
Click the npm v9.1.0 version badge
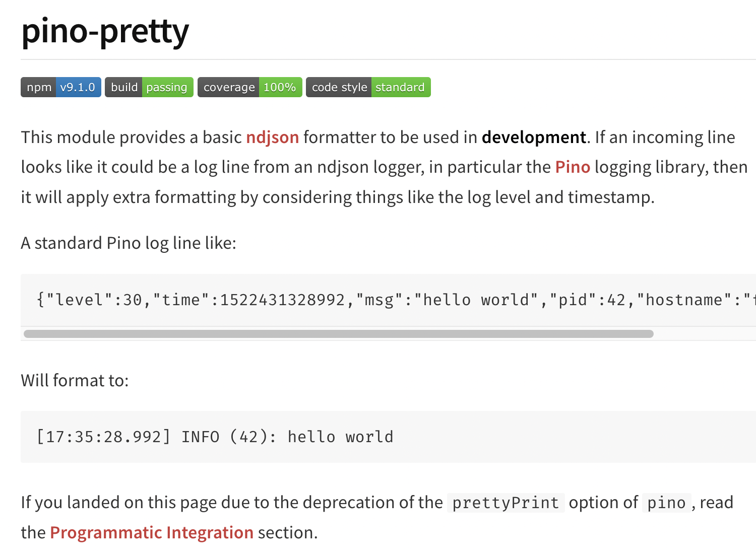[60, 87]
